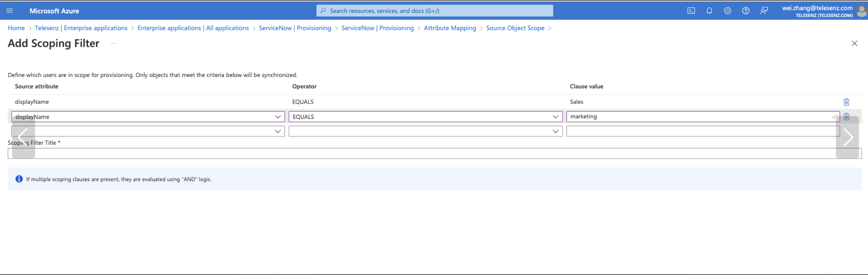This screenshot has height=275, width=868.
Task: Click the search magnifier icon
Action: [323, 11]
